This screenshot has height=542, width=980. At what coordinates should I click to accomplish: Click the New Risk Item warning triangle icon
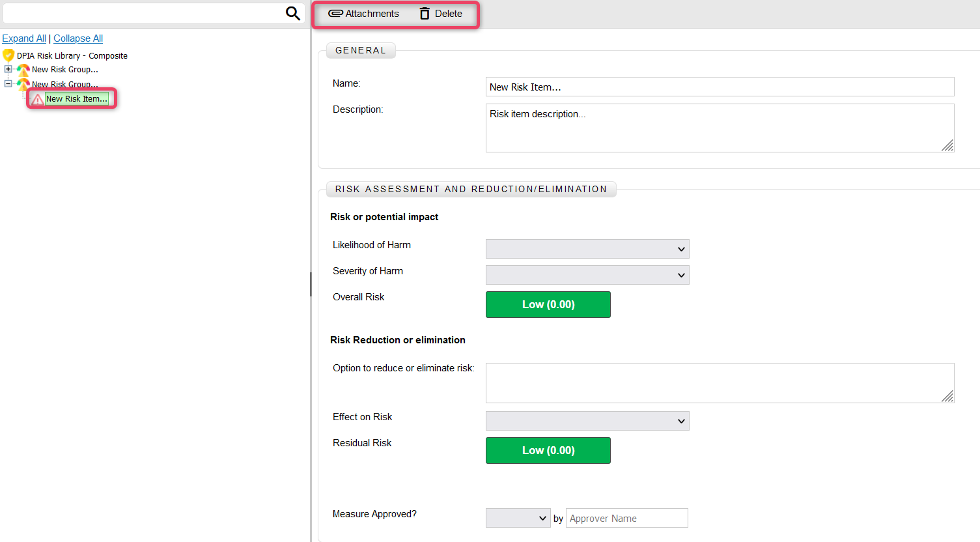(x=38, y=99)
